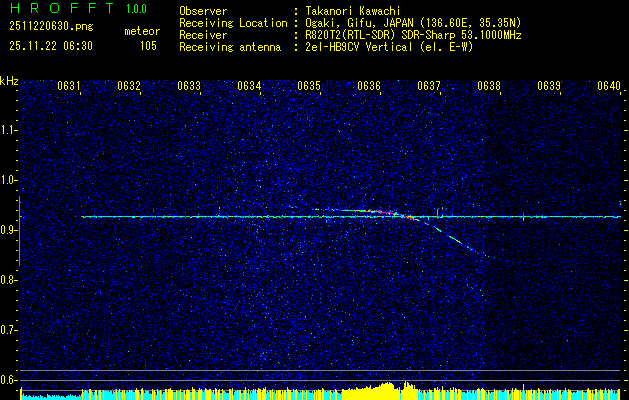Click the red peak of the meteor echo
This screenshot has height=400, width=629.
[382, 212]
